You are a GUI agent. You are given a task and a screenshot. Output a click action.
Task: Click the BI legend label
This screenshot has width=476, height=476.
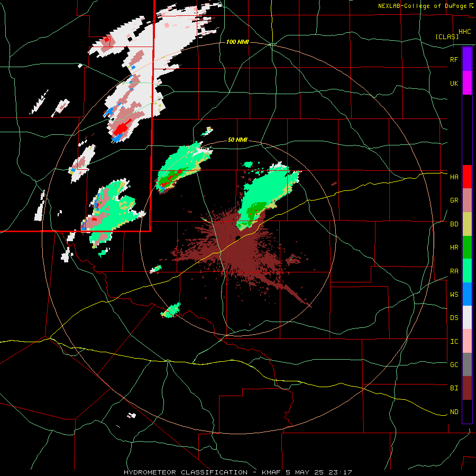454,388
